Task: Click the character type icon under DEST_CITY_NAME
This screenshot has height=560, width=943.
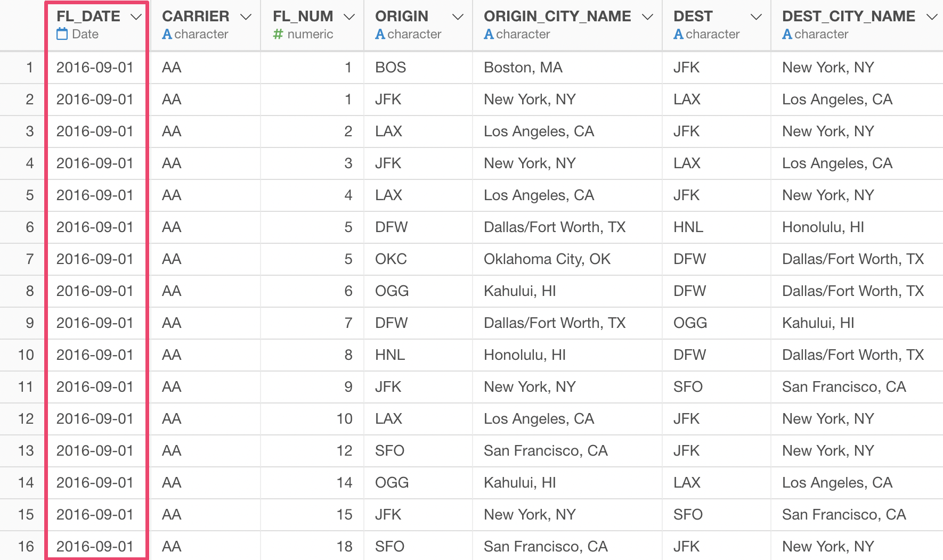Action: (787, 34)
